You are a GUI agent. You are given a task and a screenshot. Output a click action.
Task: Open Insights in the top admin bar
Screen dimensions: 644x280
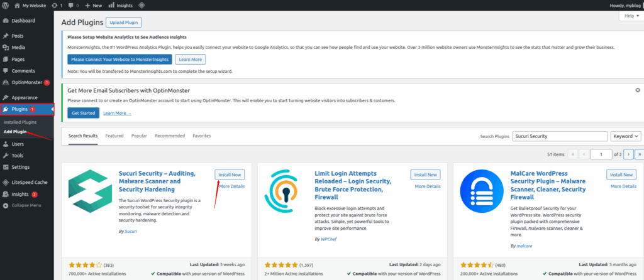121,6
